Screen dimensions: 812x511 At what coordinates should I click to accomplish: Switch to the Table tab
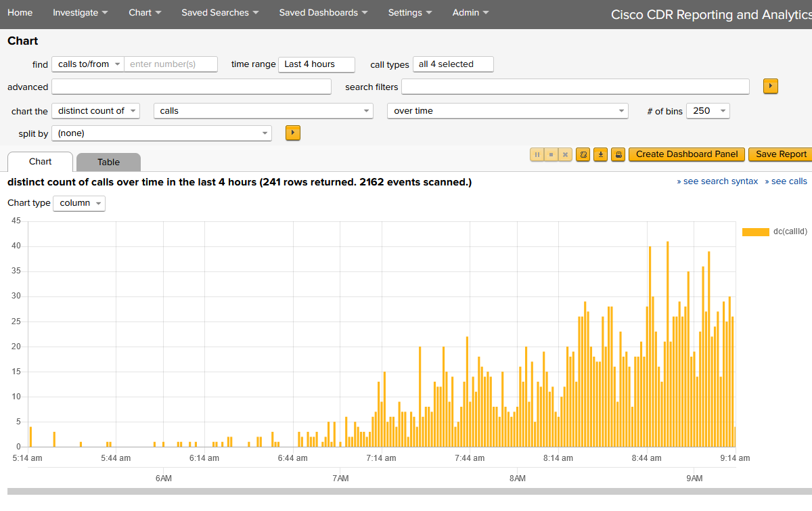[108, 162]
